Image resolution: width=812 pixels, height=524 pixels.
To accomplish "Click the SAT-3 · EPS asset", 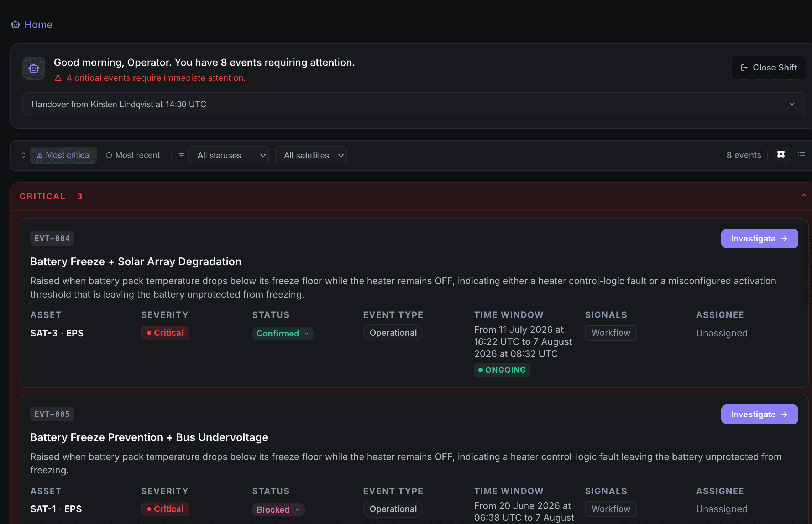I will [57, 333].
